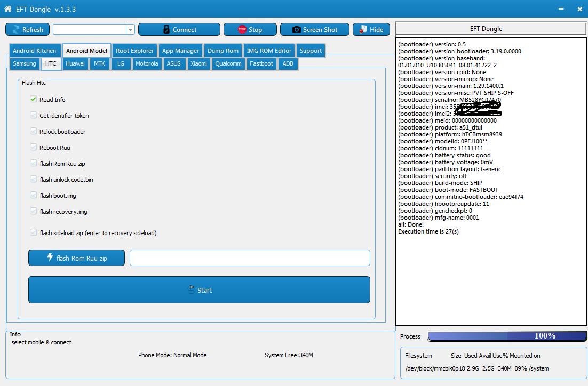Select the HTC sub-tab
Screen dimensions: 588x386
coord(51,63)
